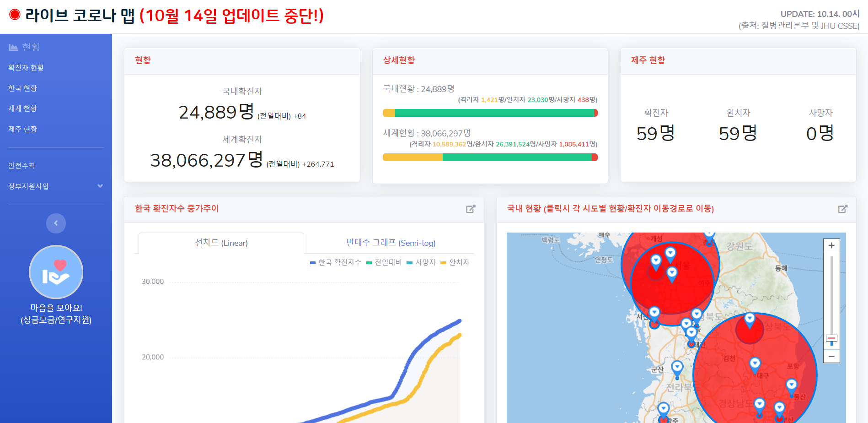Click 20,000 y-axis label on chart
Screen dimensions: 868x423
[x=153, y=357]
